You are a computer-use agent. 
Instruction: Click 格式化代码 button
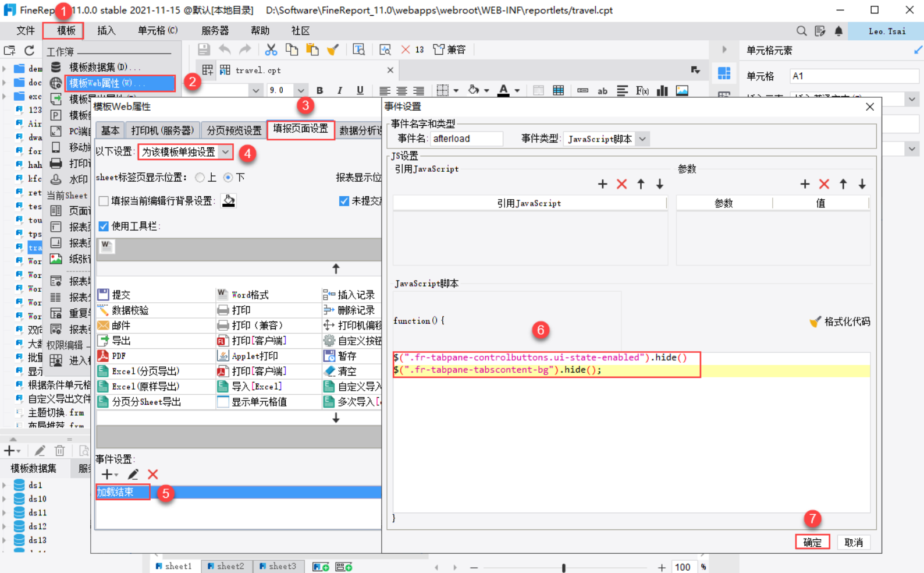pyautogui.click(x=840, y=321)
